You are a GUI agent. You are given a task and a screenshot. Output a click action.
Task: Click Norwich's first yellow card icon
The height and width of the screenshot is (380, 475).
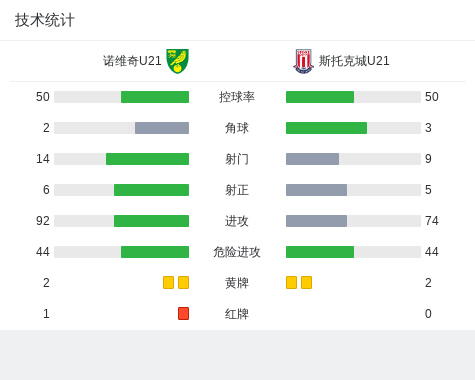point(168,283)
